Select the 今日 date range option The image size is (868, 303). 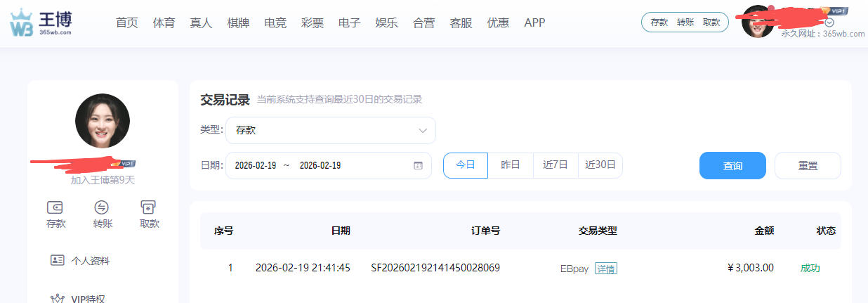(465, 165)
